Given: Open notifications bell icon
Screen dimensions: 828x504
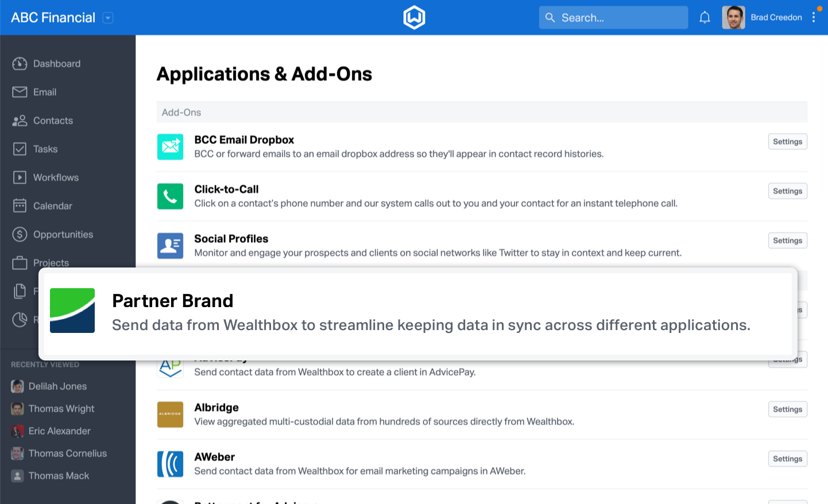Looking at the screenshot, I should pyautogui.click(x=705, y=18).
